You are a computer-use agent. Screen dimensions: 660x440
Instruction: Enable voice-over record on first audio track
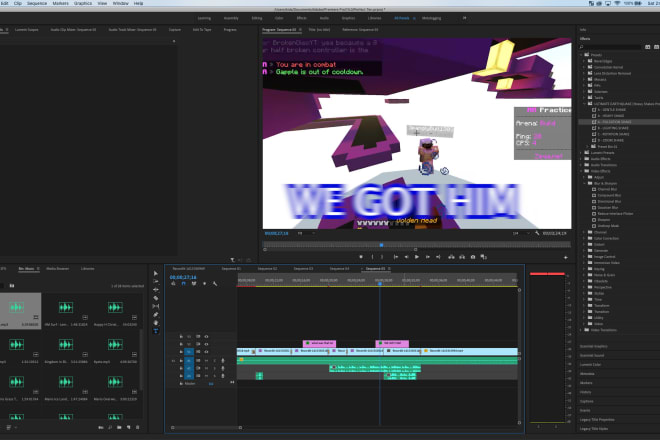(223, 361)
